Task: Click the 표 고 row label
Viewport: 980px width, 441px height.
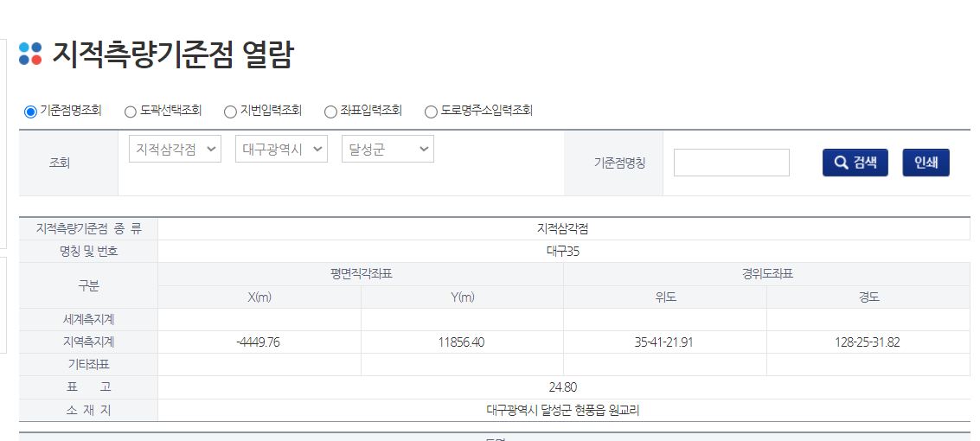Action: (88, 387)
